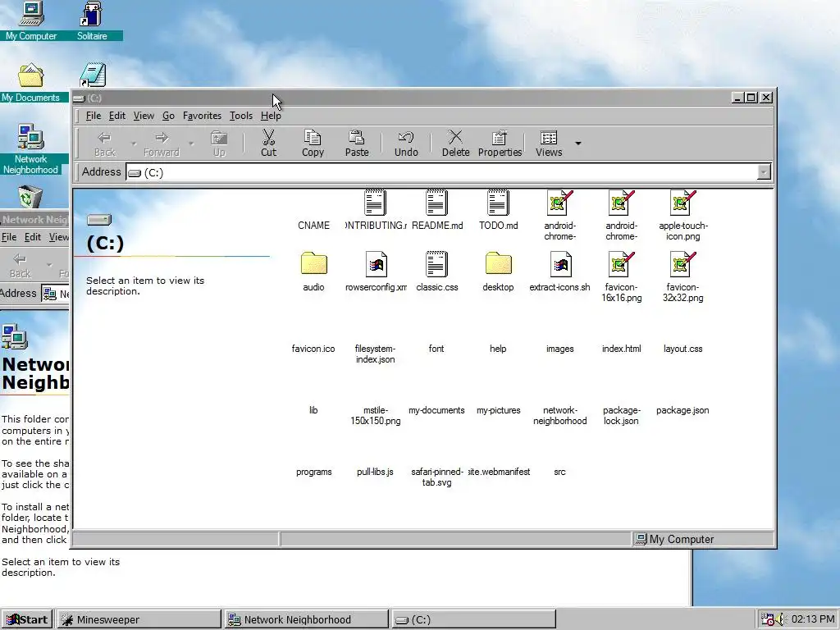Switch to Network Neighborhood taskbar button
This screenshot has width=840, height=630.
coord(306,619)
